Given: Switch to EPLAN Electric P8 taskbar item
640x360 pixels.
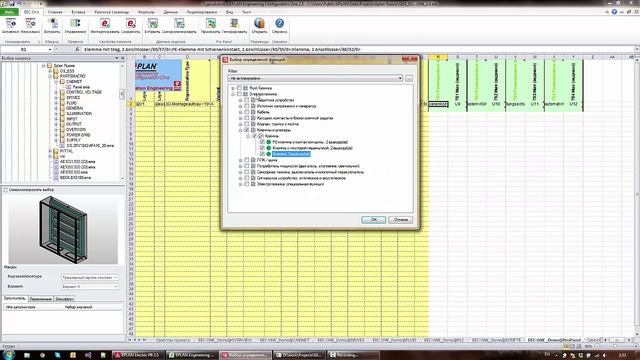Looking at the screenshot, I should point(138,355).
